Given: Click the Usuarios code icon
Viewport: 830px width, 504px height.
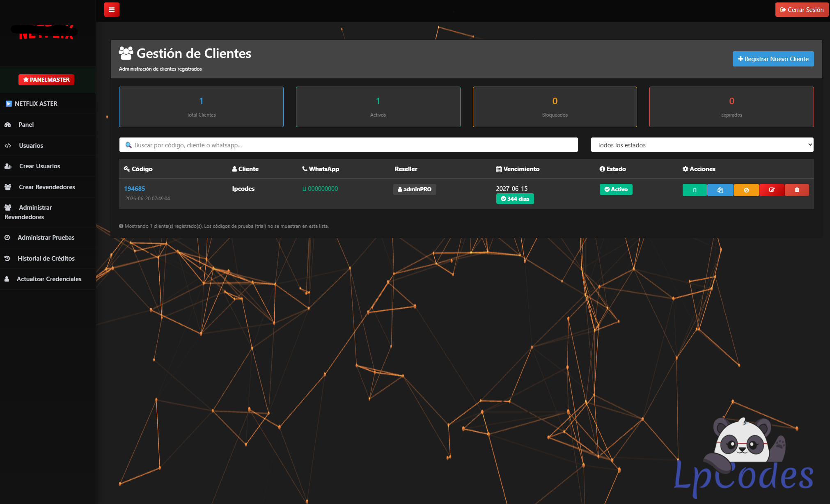Looking at the screenshot, I should pyautogui.click(x=8, y=146).
